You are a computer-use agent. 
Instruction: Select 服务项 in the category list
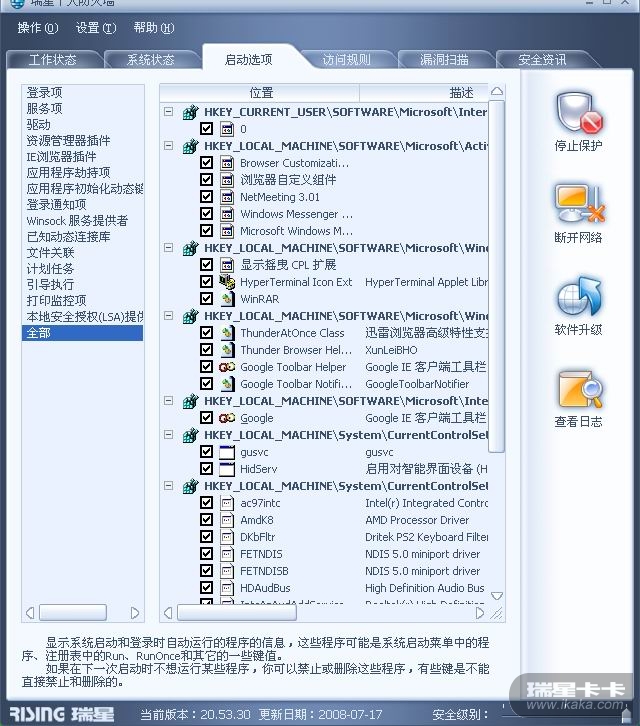click(44, 109)
